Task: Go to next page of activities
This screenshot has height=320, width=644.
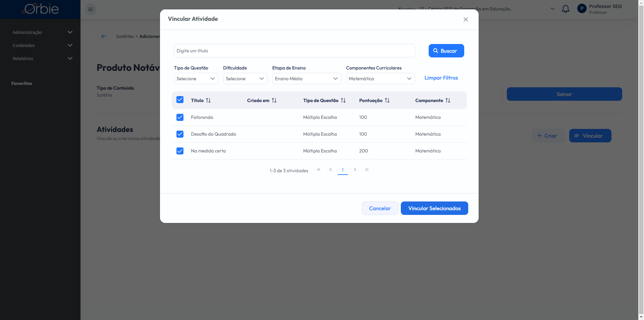Action: tap(355, 170)
